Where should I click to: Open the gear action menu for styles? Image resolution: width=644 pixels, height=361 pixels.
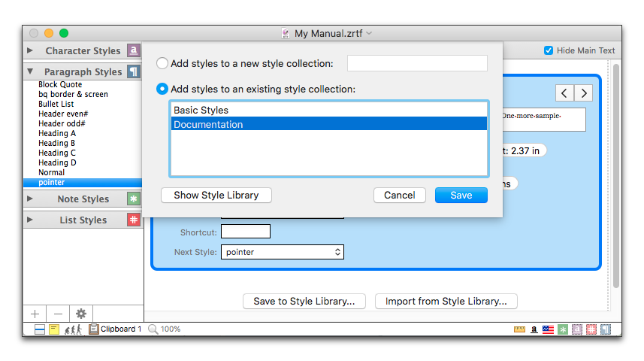81,314
